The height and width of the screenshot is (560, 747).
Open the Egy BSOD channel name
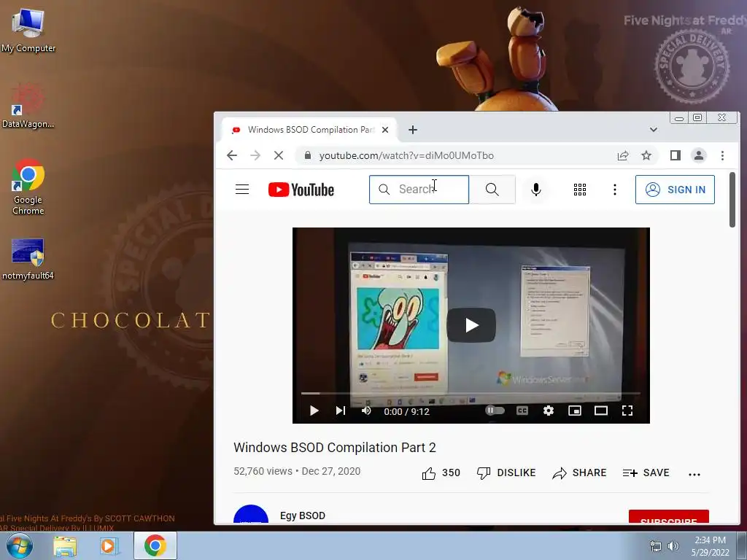pyautogui.click(x=303, y=516)
